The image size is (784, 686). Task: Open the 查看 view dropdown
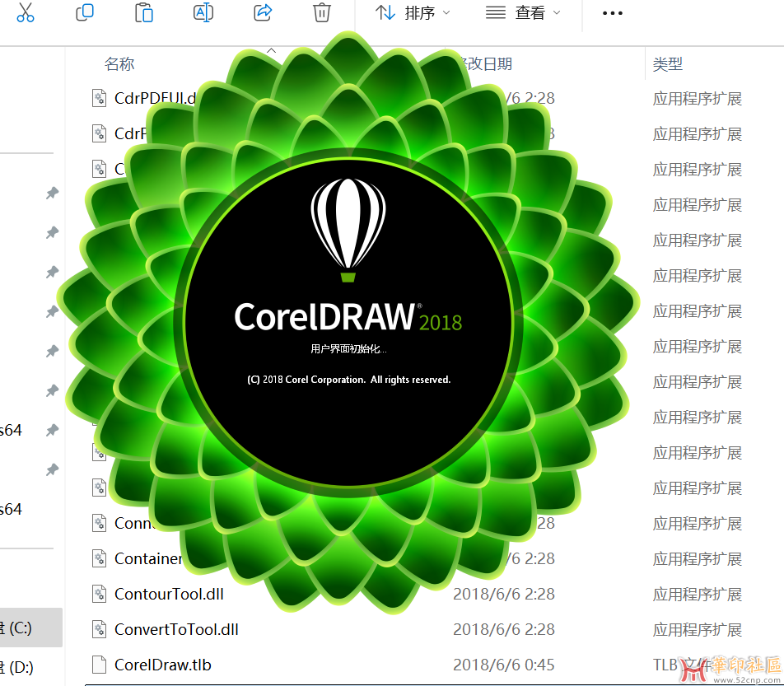tap(523, 12)
